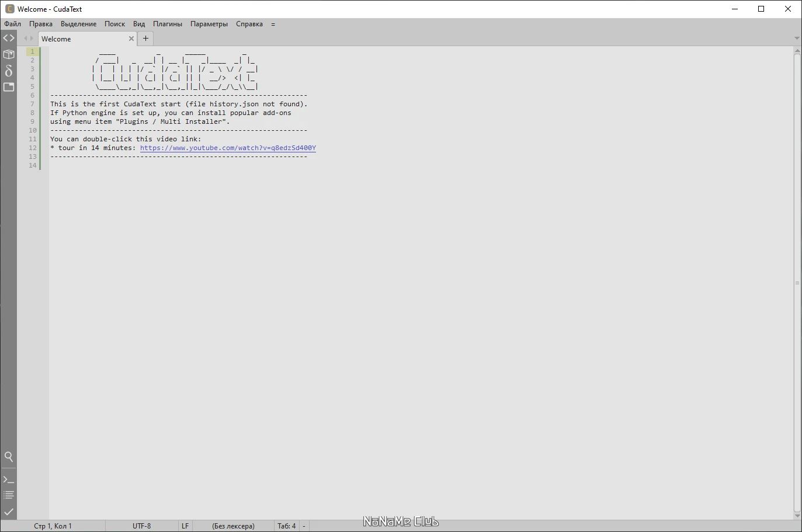Show the Console panel icon
The image size is (802, 532).
pos(9,479)
